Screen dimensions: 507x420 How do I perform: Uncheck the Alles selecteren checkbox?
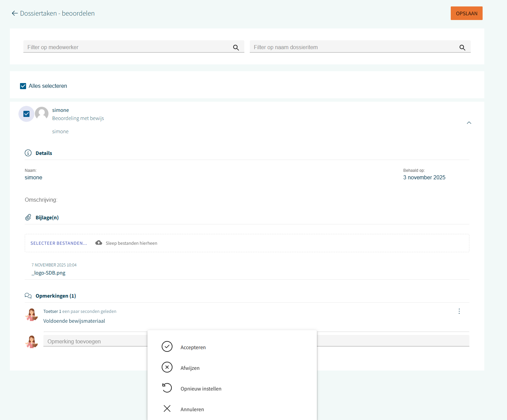pyautogui.click(x=23, y=86)
